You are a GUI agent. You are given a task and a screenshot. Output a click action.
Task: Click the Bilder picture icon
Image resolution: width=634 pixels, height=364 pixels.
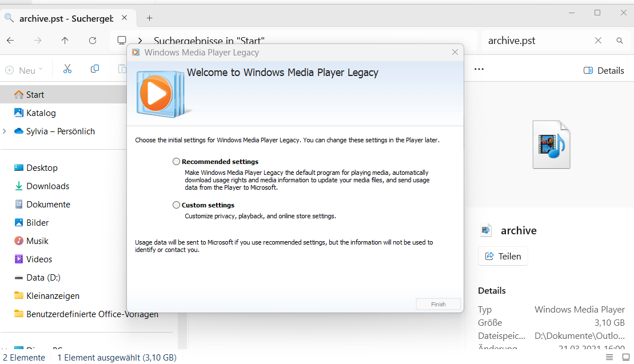pos(19,223)
